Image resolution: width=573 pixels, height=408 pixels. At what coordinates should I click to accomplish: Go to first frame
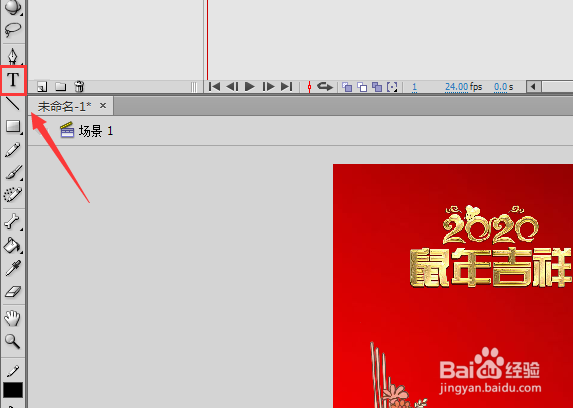[x=214, y=87]
